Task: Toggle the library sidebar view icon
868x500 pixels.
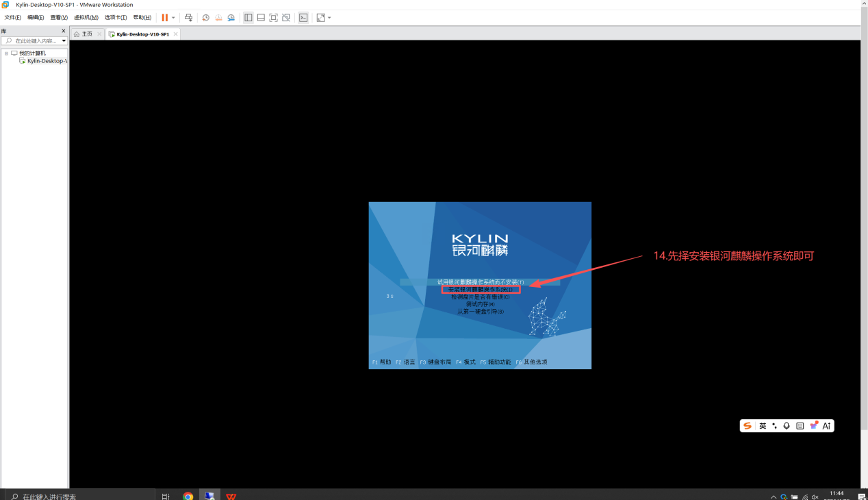Action: point(248,18)
